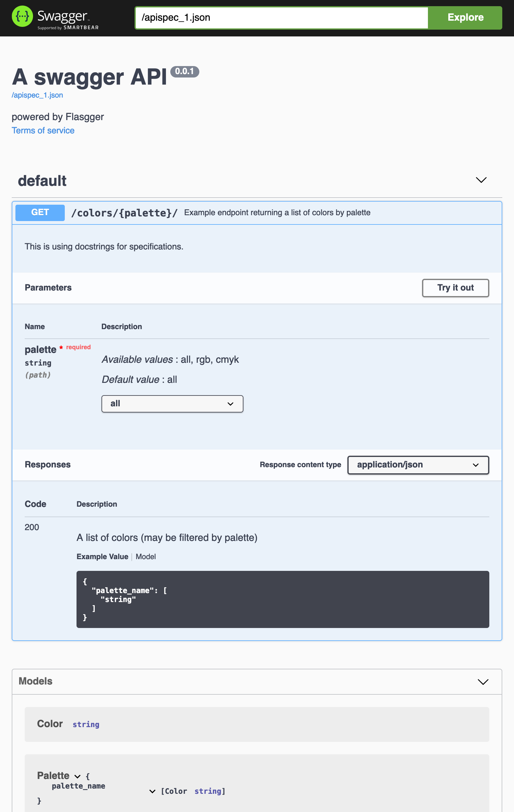Switch to the Model tab
The width and height of the screenshot is (514, 812).
coord(145,556)
